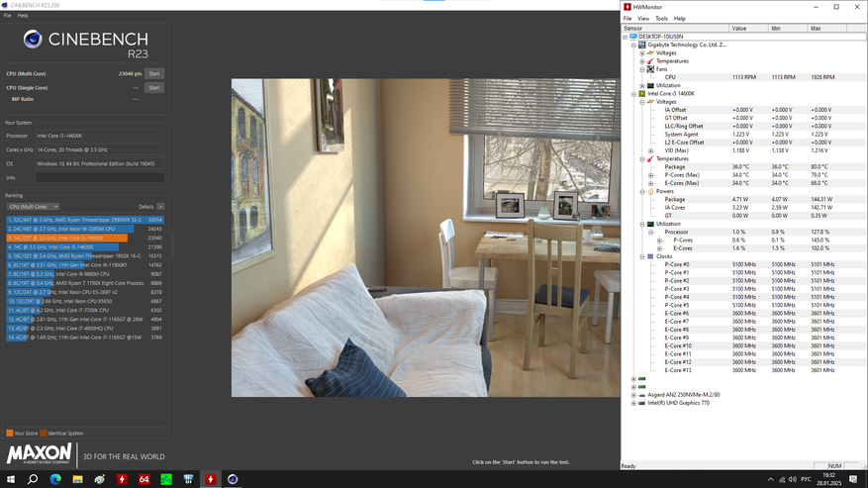Click the orange Your Score legend swatch

(x=10, y=434)
